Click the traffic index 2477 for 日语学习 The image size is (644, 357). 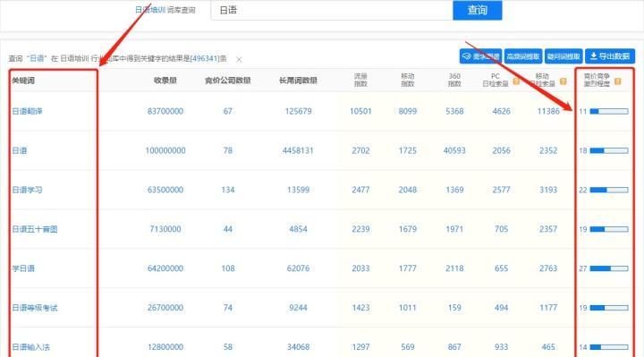(360, 190)
